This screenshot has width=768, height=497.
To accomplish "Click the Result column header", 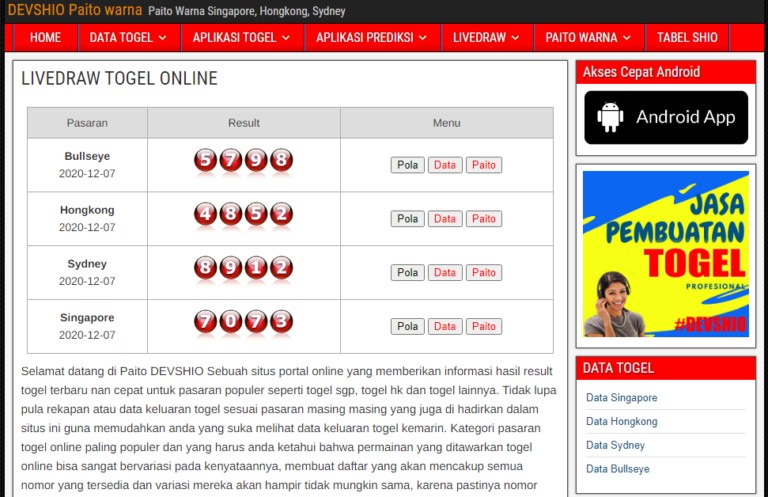I will pyautogui.click(x=244, y=123).
